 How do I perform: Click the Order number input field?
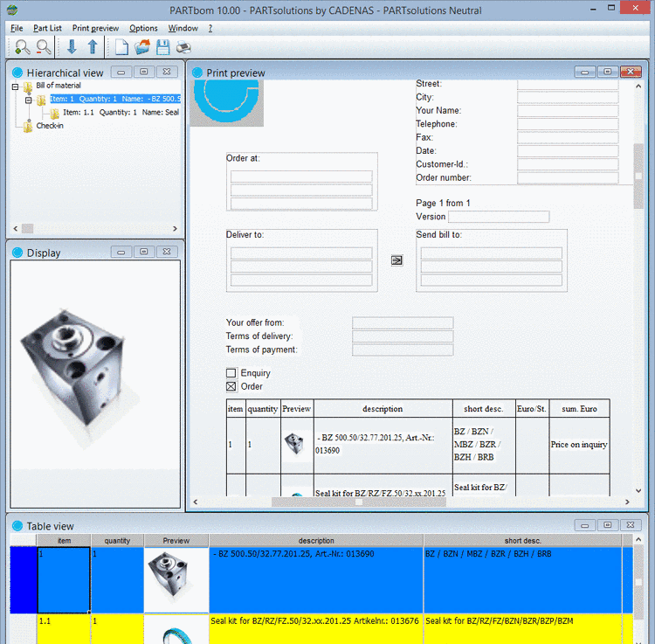coord(568,177)
